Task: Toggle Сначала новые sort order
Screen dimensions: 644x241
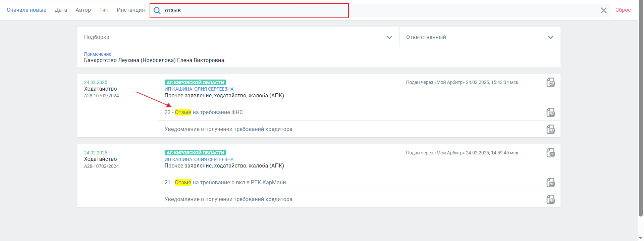Action: tap(26, 10)
